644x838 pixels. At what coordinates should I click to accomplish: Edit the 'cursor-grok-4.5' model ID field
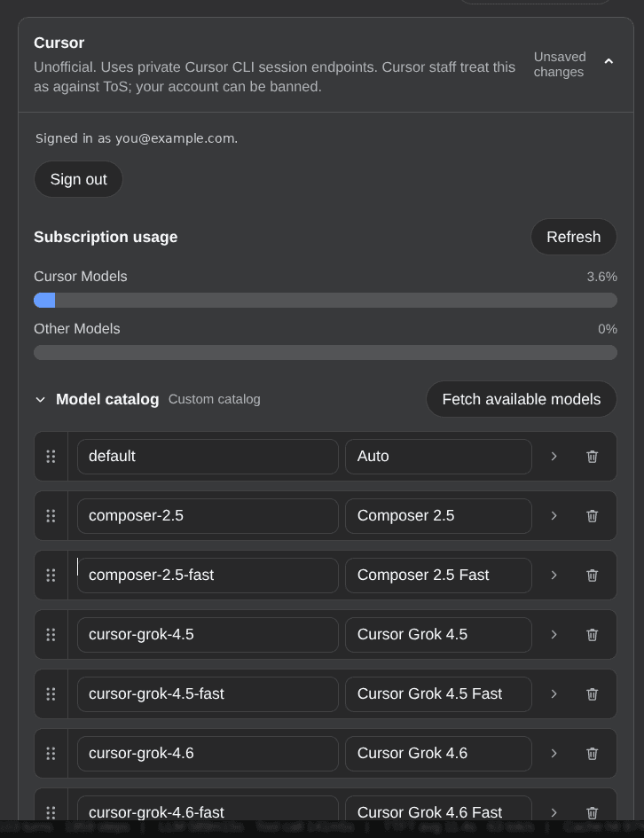(x=208, y=634)
